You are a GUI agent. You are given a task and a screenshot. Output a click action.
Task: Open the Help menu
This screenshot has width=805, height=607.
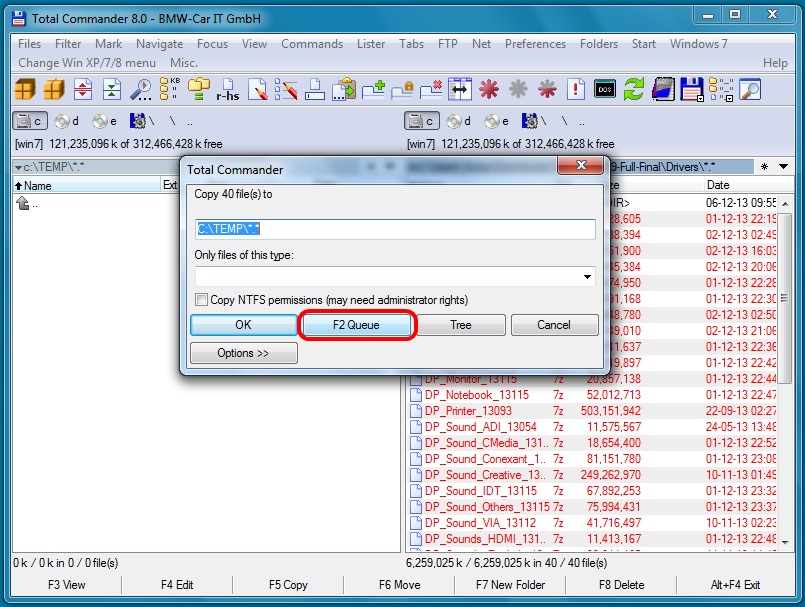[x=775, y=63]
